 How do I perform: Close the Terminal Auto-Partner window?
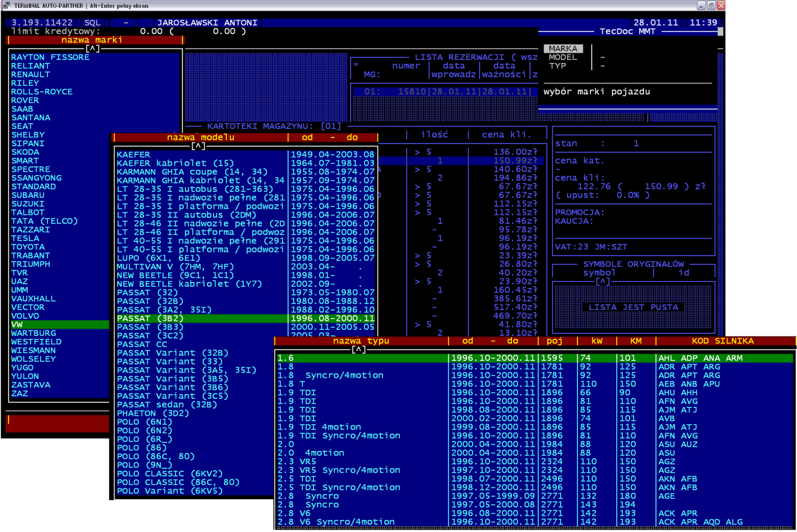(720, 5)
